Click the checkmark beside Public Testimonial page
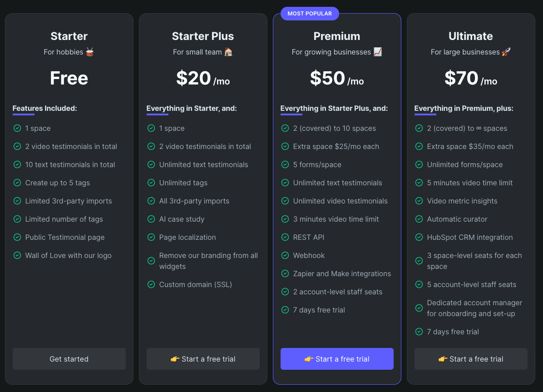 click(x=17, y=237)
